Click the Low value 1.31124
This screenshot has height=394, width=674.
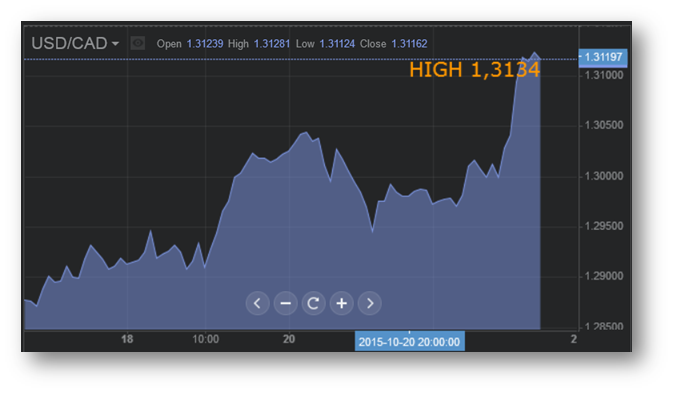coord(337,44)
